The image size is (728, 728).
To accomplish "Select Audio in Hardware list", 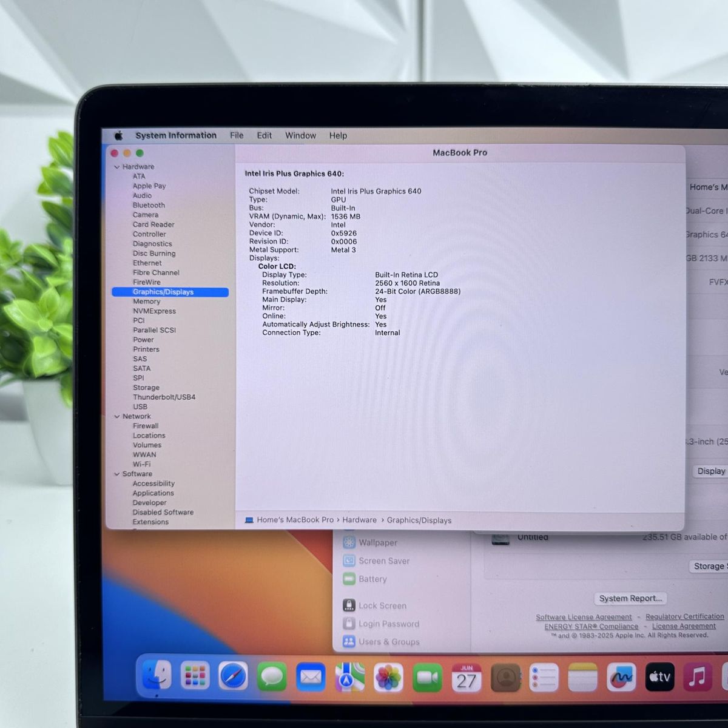I will [143, 195].
